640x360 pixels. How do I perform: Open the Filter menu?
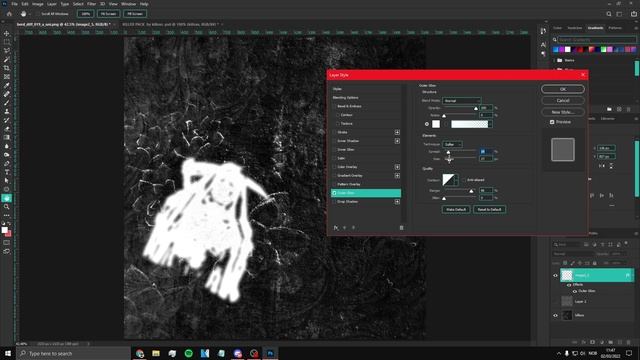tap(91, 4)
